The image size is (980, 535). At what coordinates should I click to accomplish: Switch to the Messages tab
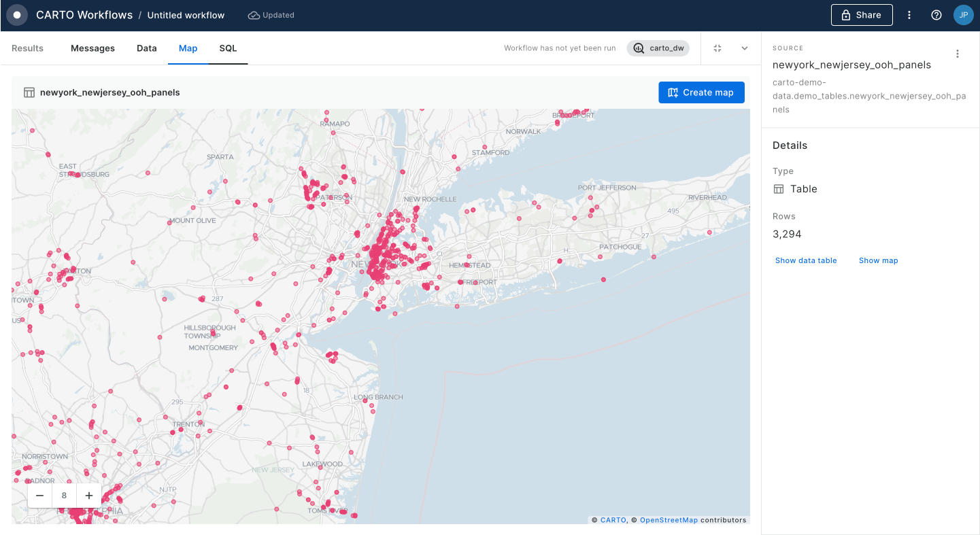point(92,48)
